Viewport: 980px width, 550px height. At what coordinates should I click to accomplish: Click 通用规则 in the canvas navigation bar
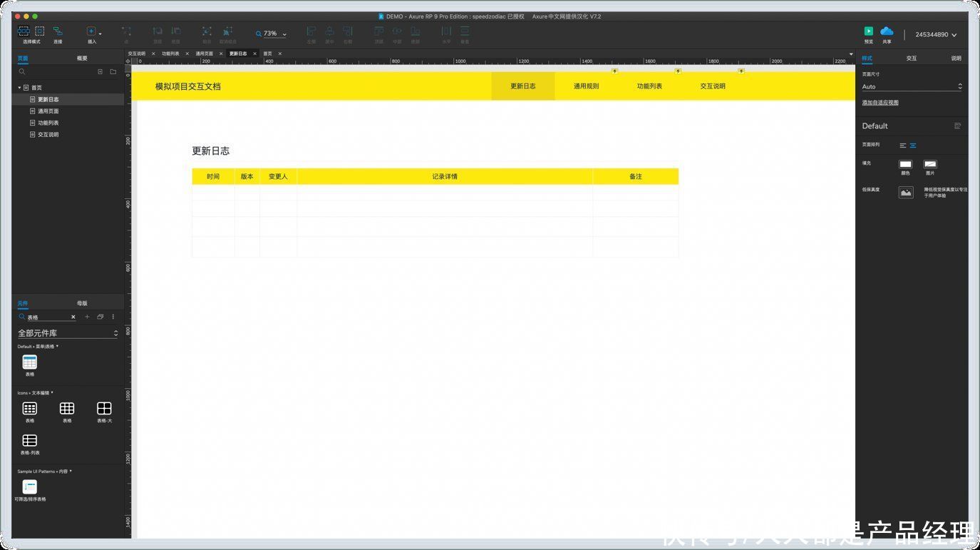point(586,86)
